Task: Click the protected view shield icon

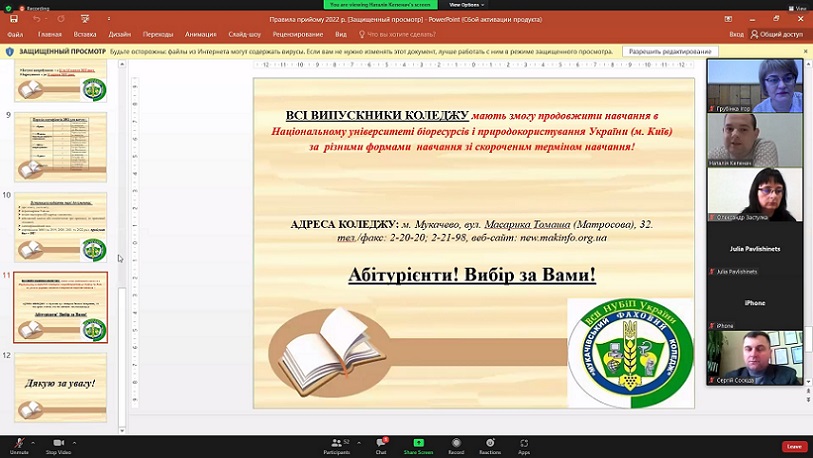Action: 9,51
